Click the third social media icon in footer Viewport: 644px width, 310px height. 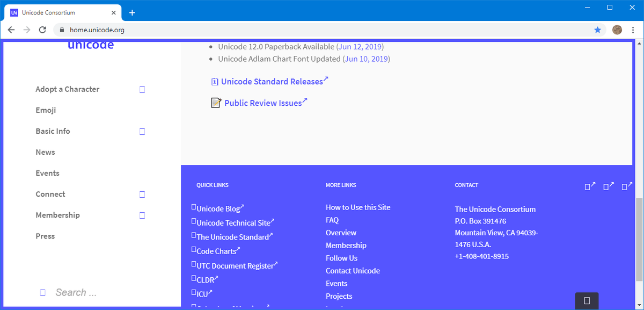pos(627,186)
